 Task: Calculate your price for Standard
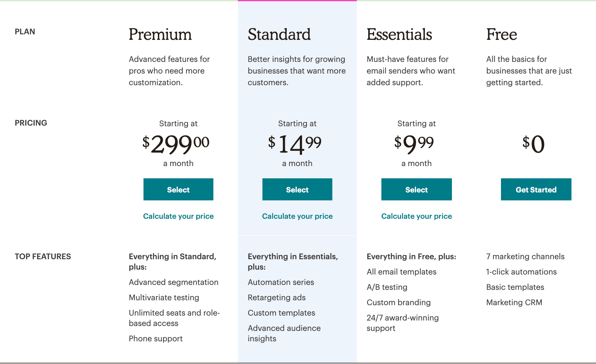[x=297, y=216]
